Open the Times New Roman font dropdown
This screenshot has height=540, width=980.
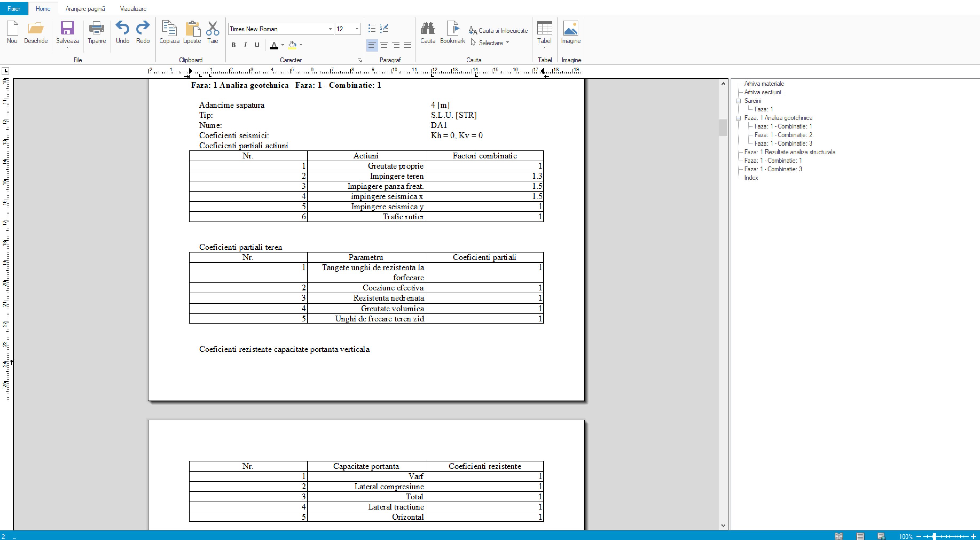(330, 29)
